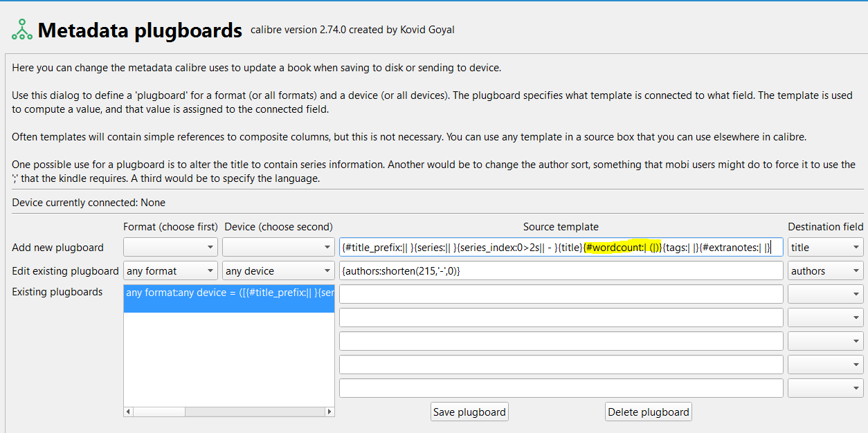Click the green Metadata plugboards icon
This screenshot has width=868, height=433.
22,29
